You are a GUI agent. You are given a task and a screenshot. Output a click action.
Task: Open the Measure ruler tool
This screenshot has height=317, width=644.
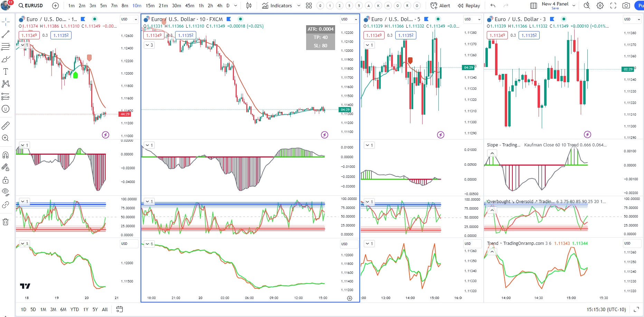[6, 125]
